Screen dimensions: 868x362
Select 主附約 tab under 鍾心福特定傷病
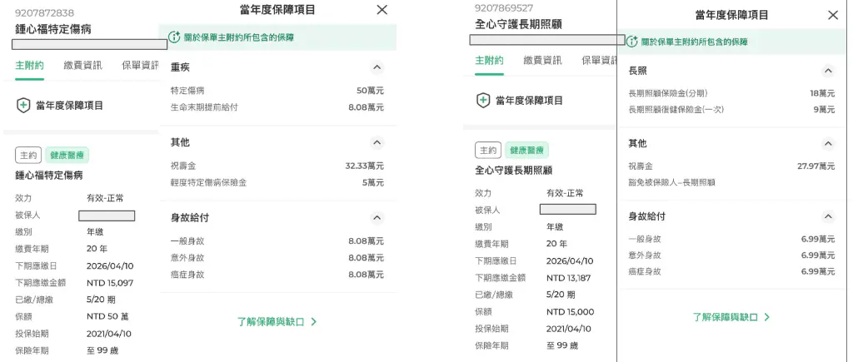pyautogui.click(x=29, y=65)
